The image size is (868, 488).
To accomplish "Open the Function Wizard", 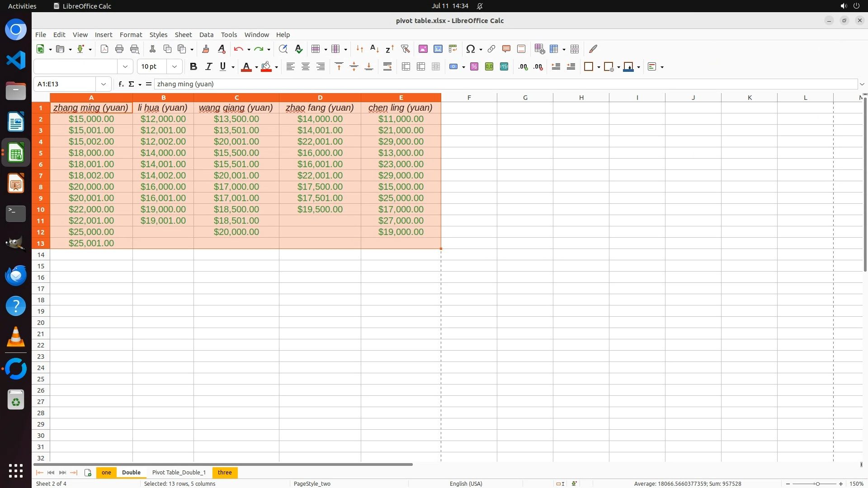I will 121,84.
